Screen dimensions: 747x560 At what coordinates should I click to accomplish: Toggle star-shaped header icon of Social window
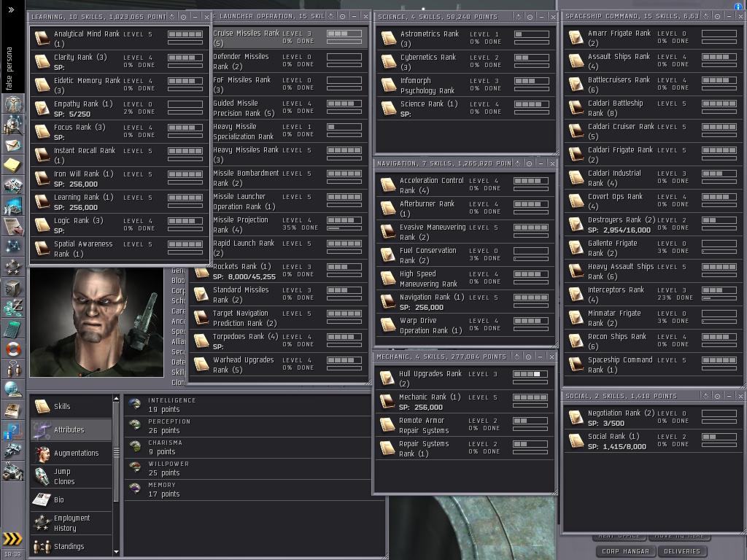(706, 396)
